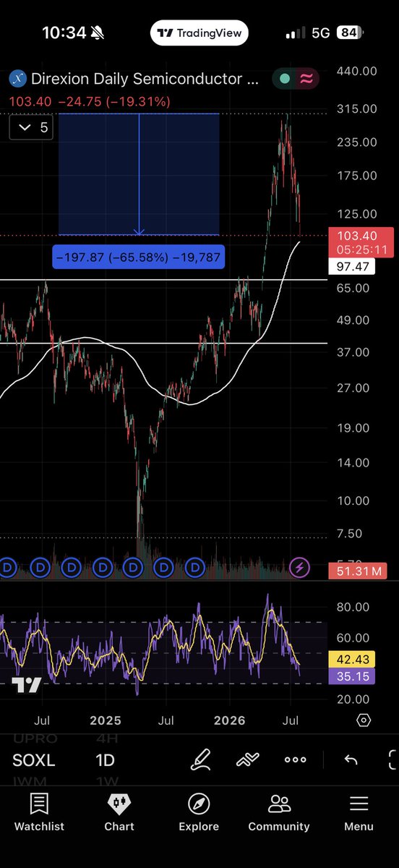Screen dimensions: 399x868
Task: Open SOXL symbol search
Action: [33, 760]
